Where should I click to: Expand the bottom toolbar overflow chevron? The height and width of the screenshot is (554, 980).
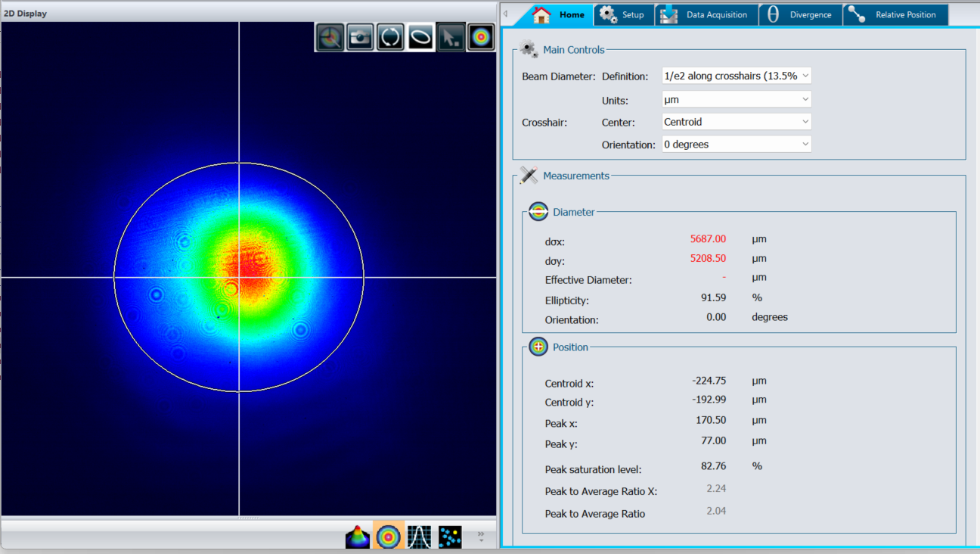[x=481, y=537]
